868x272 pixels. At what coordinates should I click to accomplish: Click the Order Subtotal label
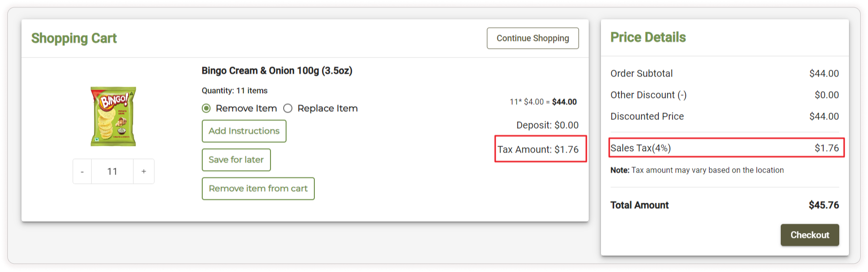641,74
